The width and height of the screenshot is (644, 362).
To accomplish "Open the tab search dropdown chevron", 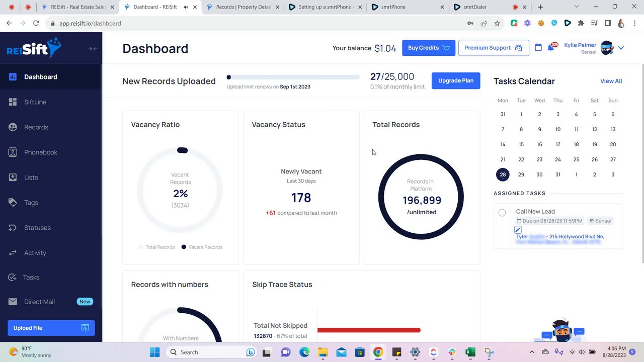I will pos(577,7).
